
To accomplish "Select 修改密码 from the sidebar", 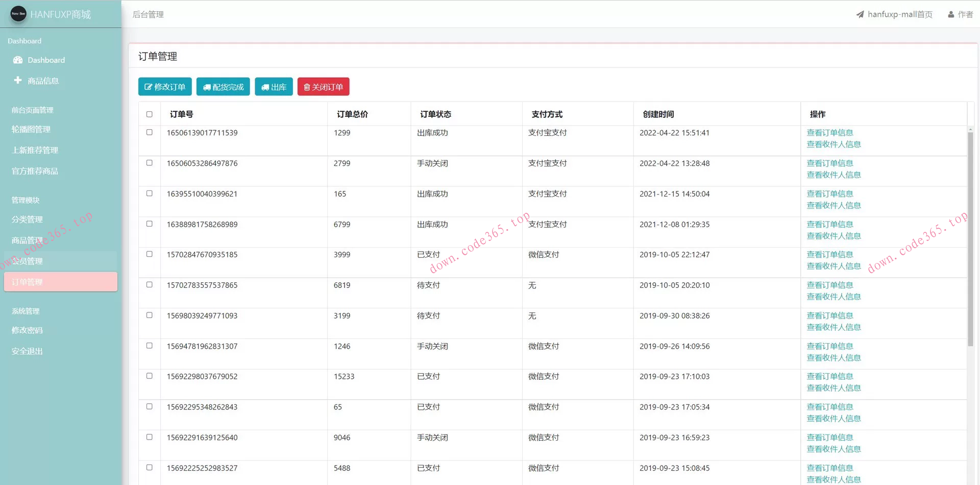I will click(x=27, y=330).
